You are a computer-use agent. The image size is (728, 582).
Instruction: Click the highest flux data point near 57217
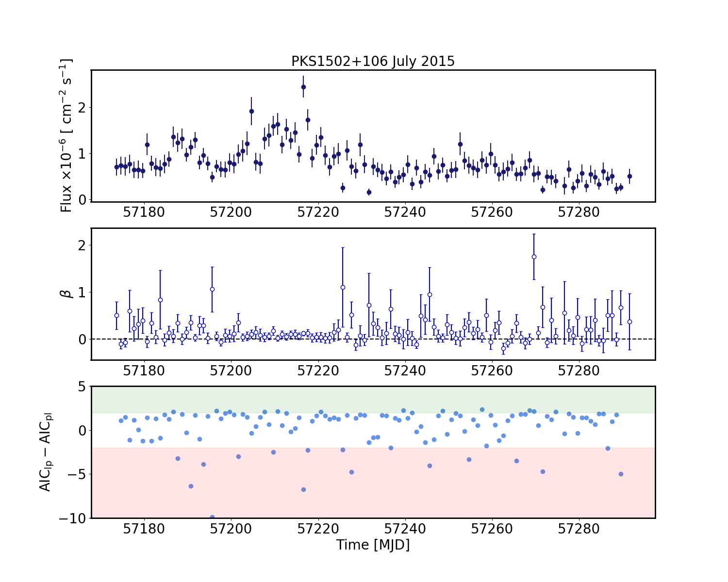pyautogui.click(x=303, y=87)
